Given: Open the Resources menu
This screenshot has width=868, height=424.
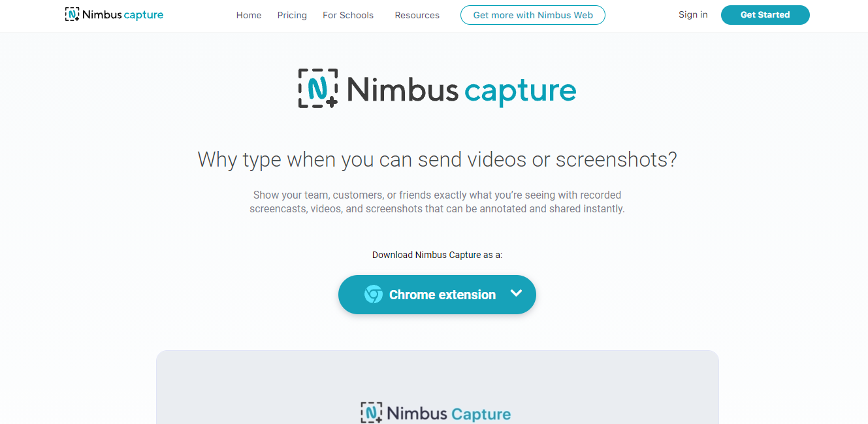Looking at the screenshot, I should point(417,15).
